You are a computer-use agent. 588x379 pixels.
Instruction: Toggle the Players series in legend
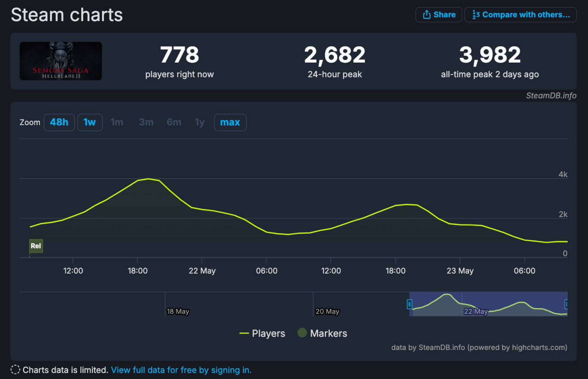click(x=262, y=333)
